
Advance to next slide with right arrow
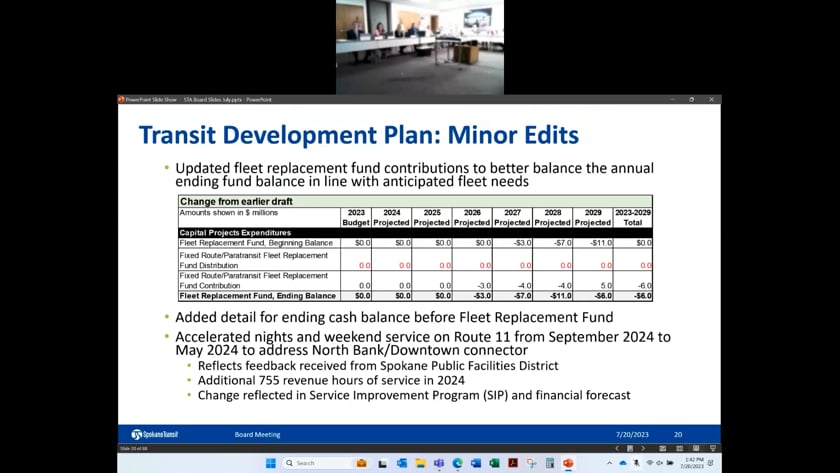click(643, 448)
